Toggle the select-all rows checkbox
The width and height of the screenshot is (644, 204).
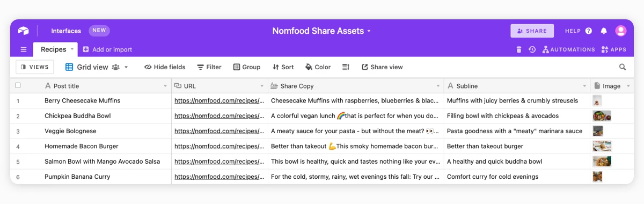pos(18,85)
